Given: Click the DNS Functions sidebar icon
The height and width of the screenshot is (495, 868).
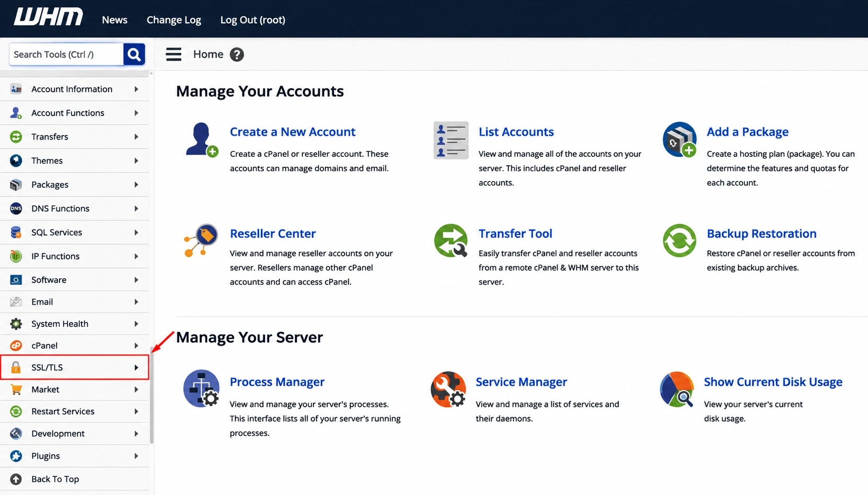Looking at the screenshot, I should [16, 209].
